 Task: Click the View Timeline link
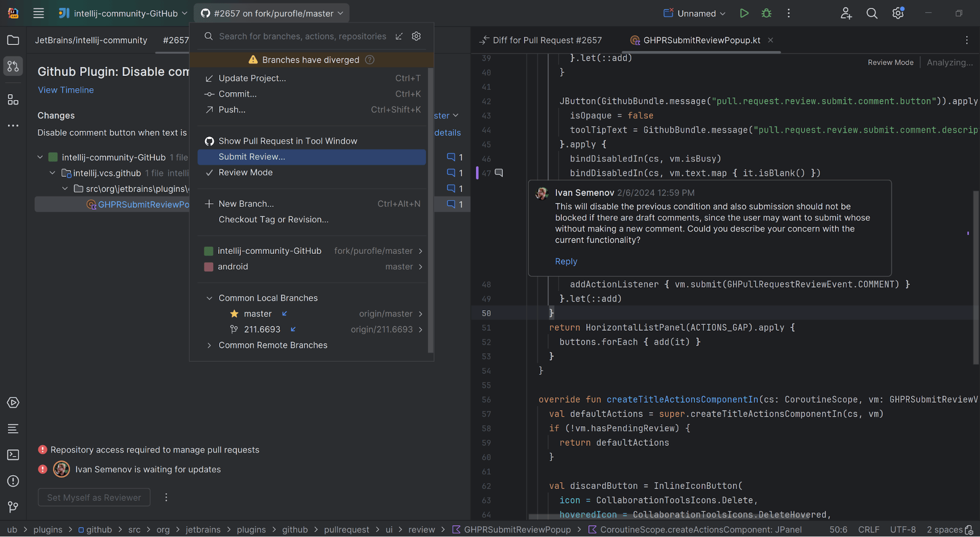coord(66,90)
